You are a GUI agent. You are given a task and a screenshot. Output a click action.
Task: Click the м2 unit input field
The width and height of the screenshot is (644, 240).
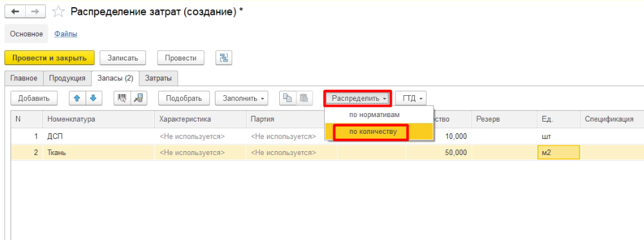[558, 152]
